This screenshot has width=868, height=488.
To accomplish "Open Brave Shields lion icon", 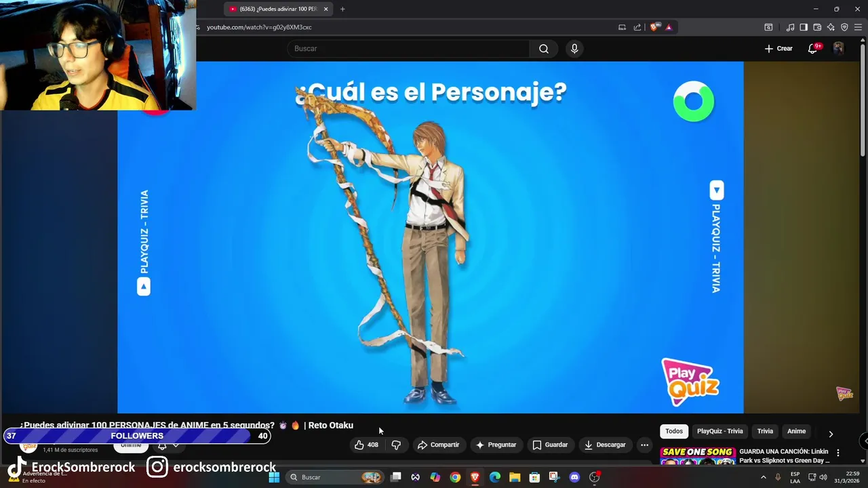I will [x=654, y=27].
